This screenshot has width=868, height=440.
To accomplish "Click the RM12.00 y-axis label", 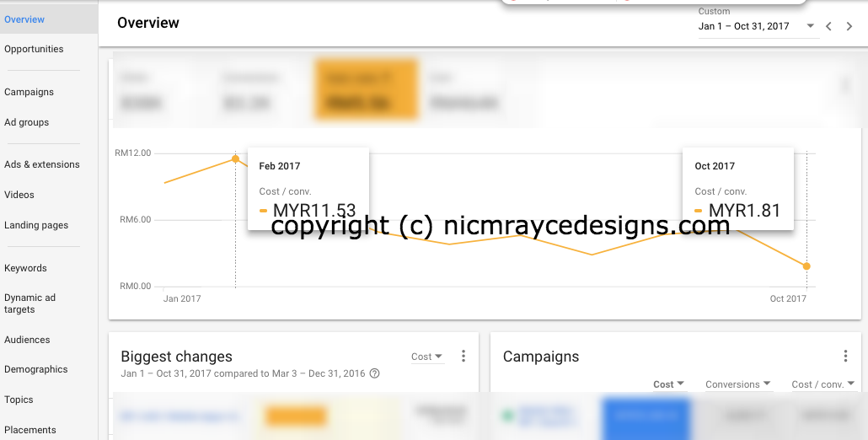I will tap(133, 153).
